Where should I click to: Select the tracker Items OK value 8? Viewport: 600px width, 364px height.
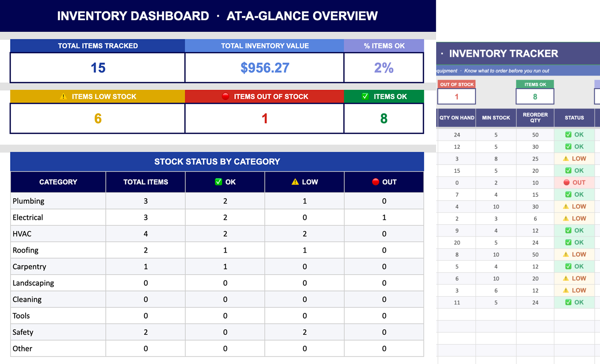point(535,97)
